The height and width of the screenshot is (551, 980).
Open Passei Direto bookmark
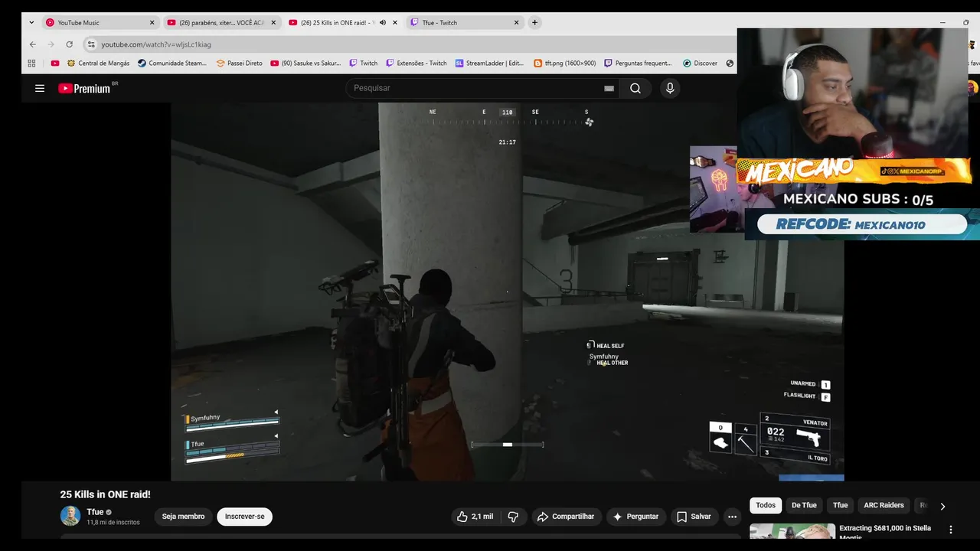click(x=238, y=64)
